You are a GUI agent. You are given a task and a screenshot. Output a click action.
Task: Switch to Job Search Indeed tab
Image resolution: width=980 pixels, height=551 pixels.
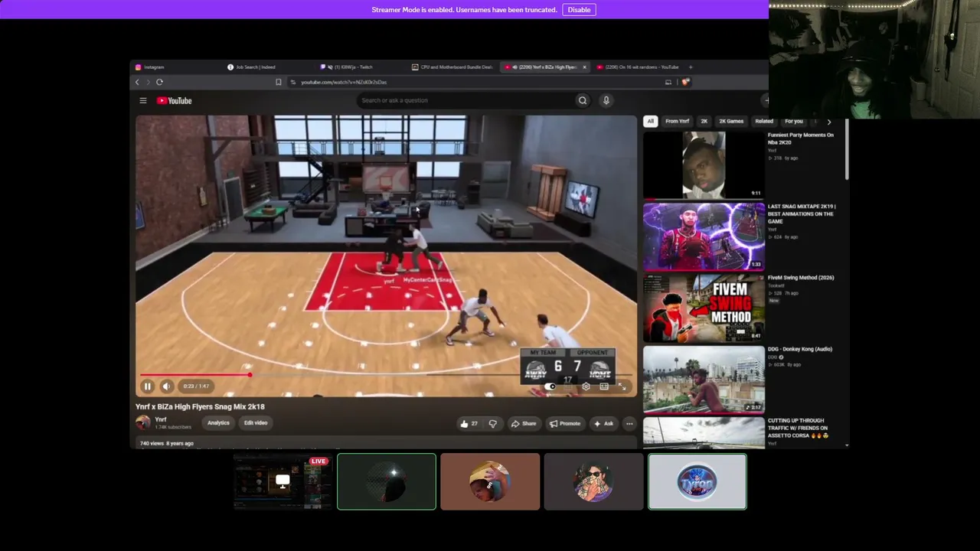pyautogui.click(x=268, y=67)
